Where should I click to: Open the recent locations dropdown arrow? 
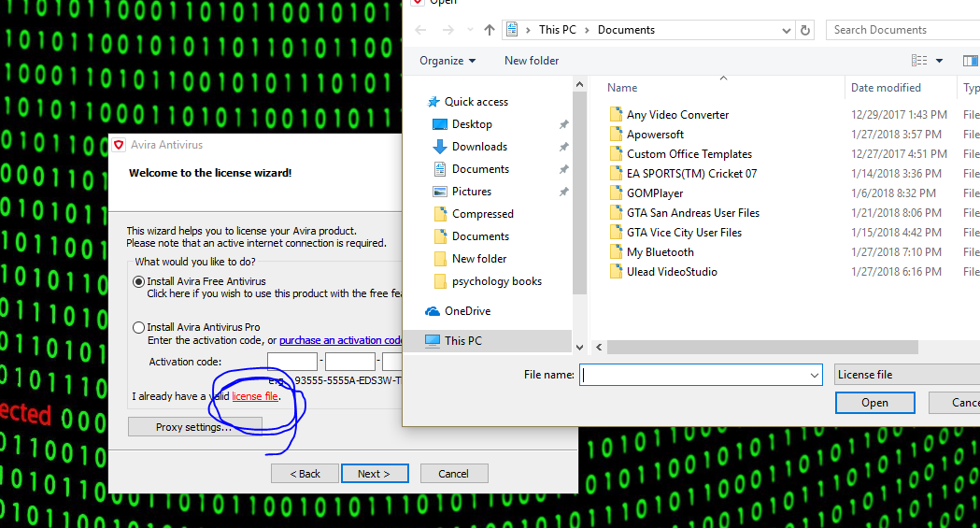tap(470, 30)
